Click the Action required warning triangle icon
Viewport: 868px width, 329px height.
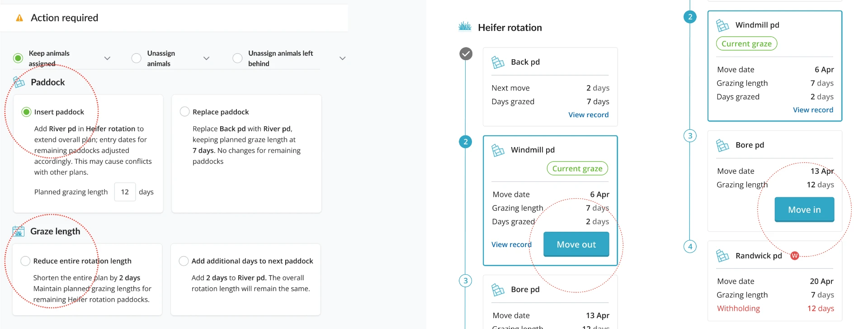19,18
